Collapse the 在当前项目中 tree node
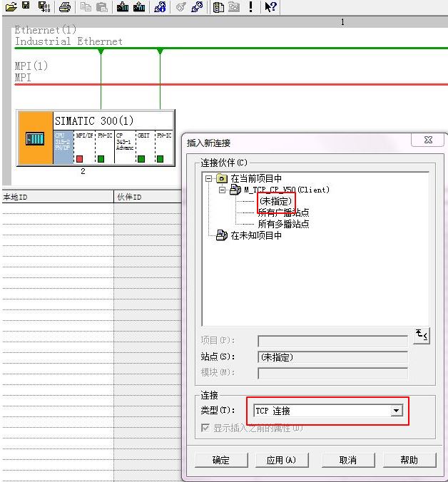This screenshot has width=448, height=482. [209, 178]
